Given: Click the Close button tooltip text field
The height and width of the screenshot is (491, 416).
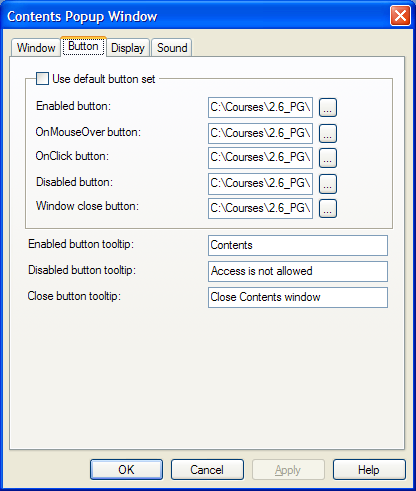Looking at the screenshot, I should pos(298,297).
